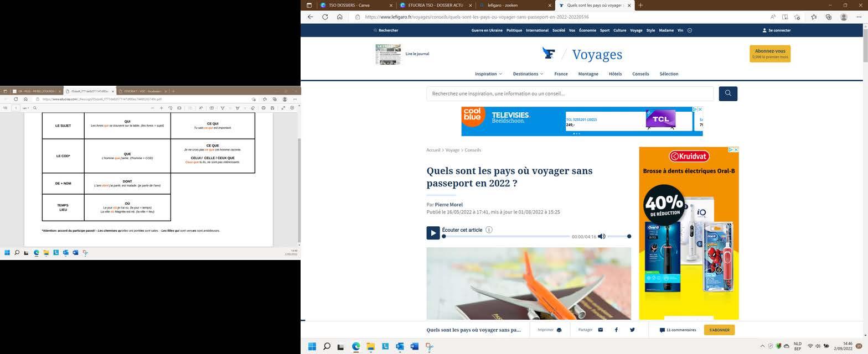This screenshot has height=354, width=868.
Task: Click the Le Figaro logo
Action: point(549,54)
